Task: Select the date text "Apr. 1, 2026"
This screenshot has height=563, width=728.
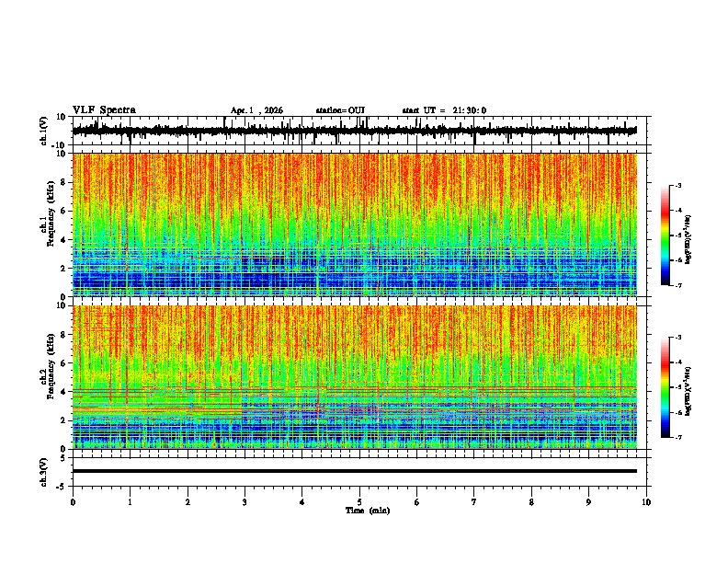Action: [256, 110]
